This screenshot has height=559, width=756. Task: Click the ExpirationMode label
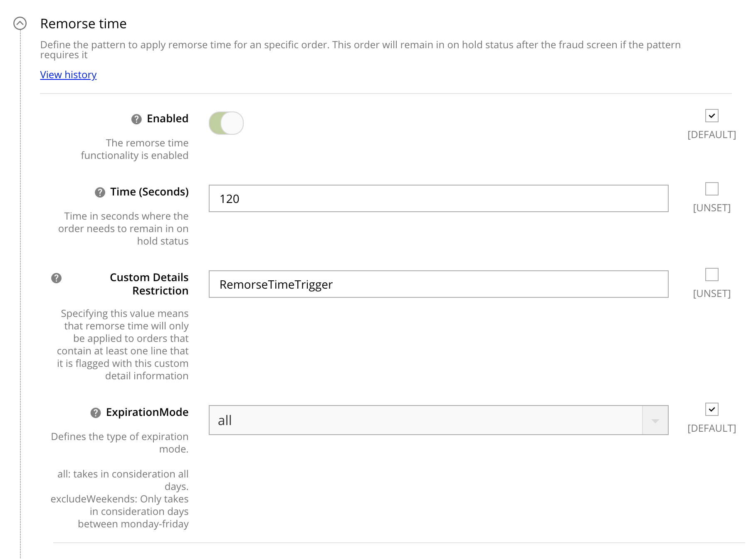[x=147, y=412]
